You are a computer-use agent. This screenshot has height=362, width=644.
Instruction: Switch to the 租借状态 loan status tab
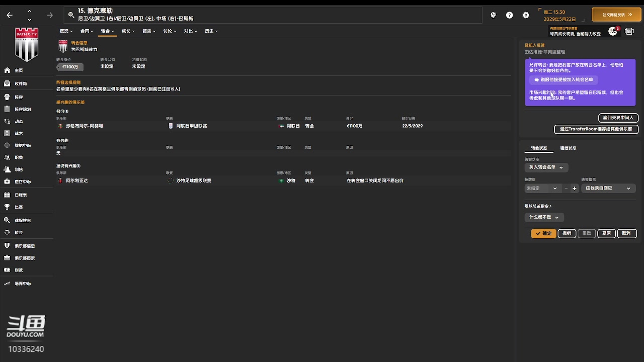click(568, 148)
